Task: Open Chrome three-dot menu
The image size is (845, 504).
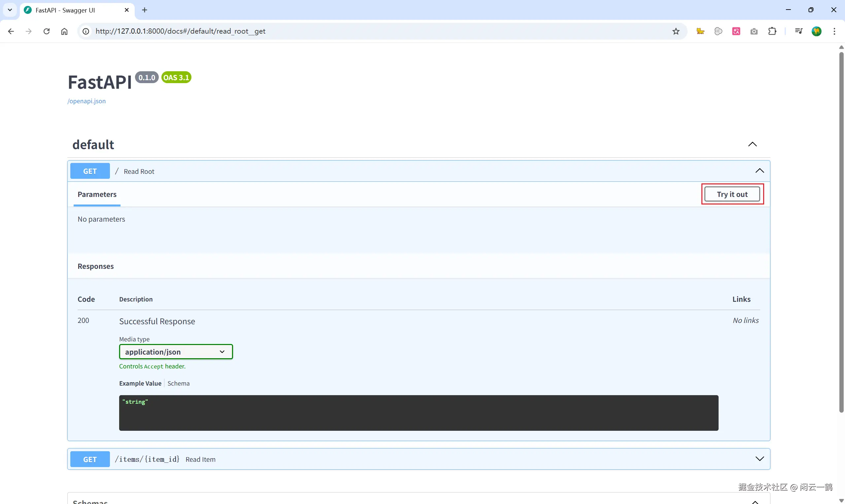Action: point(834,31)
